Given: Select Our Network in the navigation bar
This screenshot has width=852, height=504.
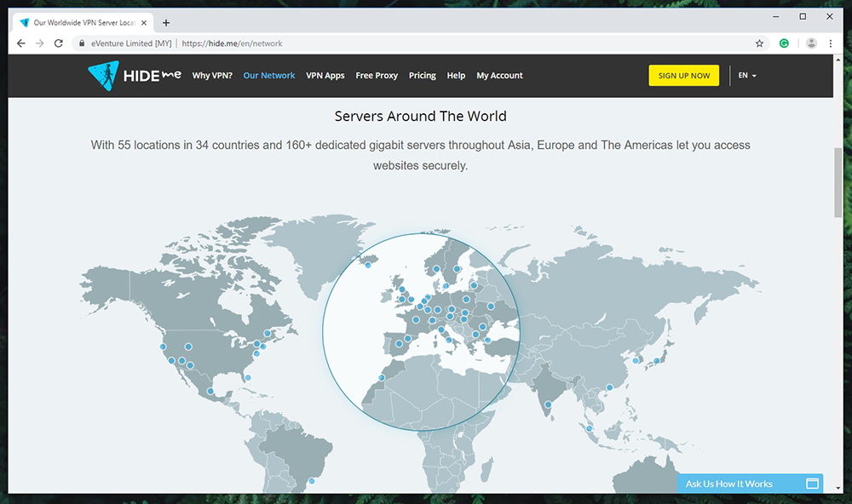Looking at the screenshot, I should pyautogui.click(x=269, y=76).
